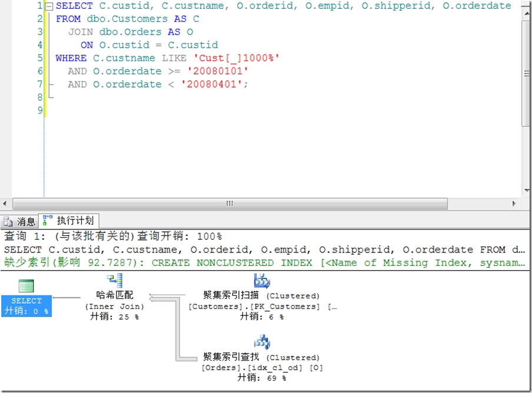532x393 pixels.
Task: Click the Clustered Index Scan (聚集索引扫描) icon
Action: [x=262, y=281]
